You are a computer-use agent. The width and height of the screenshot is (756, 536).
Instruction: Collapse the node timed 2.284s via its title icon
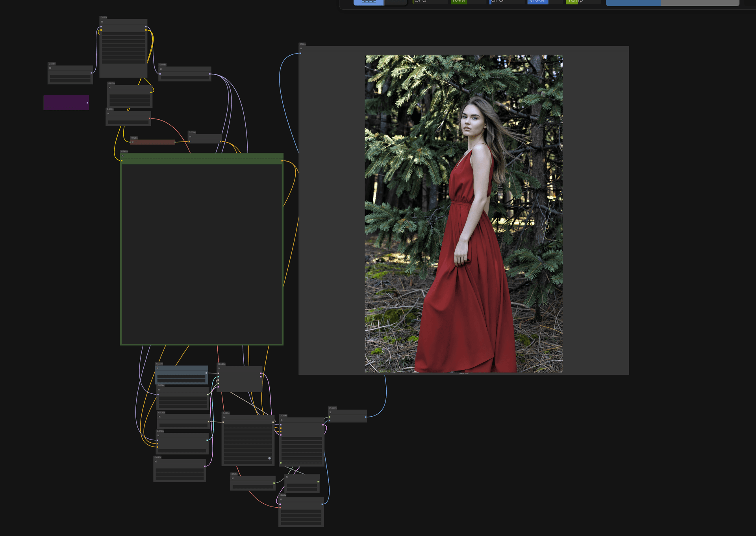[x=282, y=420]
